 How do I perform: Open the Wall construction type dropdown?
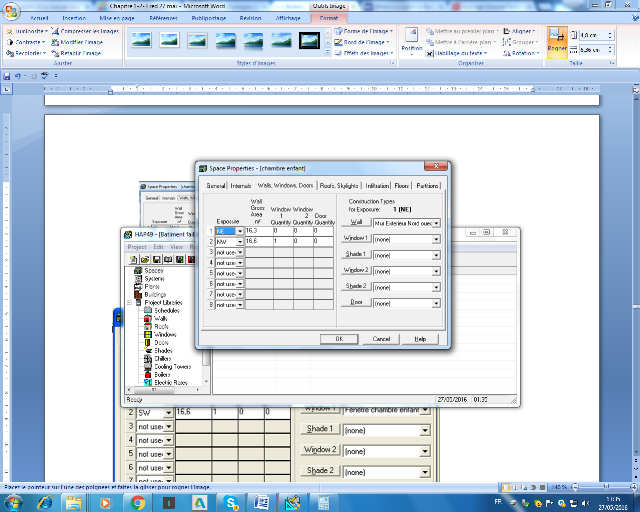(x=436, y=223)
